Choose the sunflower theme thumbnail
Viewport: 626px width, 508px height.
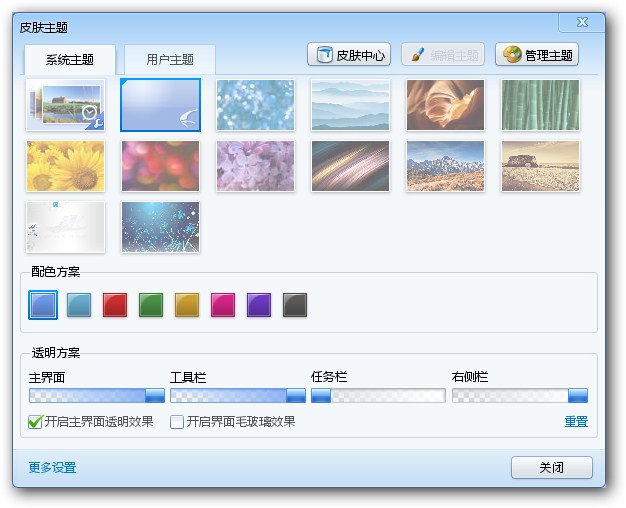point(65,166)
